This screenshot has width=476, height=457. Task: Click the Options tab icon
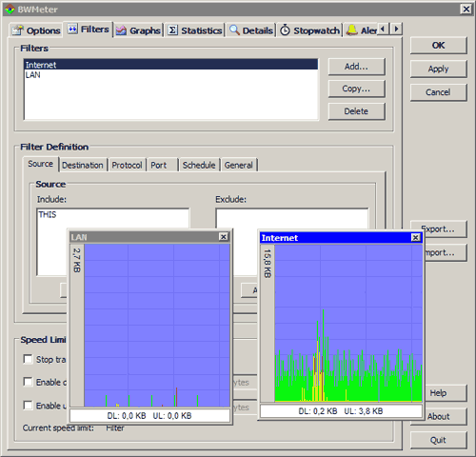click(x=18, y=30)
